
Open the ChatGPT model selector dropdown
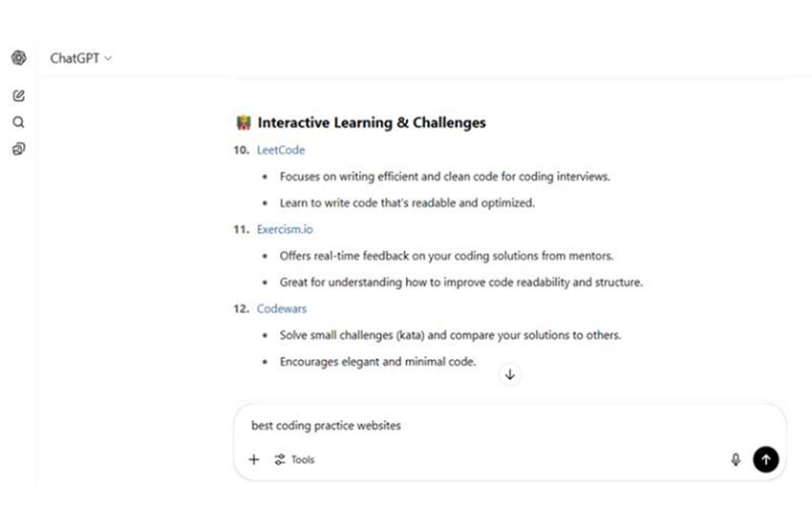[x=81, y=58]
